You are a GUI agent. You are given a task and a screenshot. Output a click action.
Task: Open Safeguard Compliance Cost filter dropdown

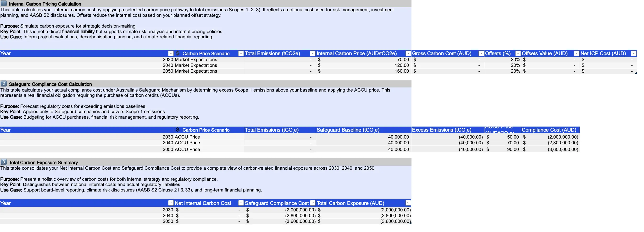click(312, 203)
